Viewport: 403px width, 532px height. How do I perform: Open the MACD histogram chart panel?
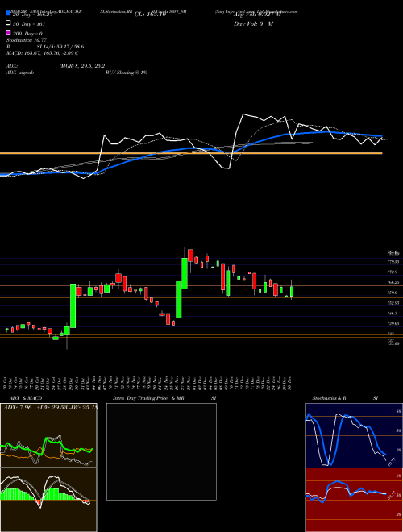[x=48, y=500]
